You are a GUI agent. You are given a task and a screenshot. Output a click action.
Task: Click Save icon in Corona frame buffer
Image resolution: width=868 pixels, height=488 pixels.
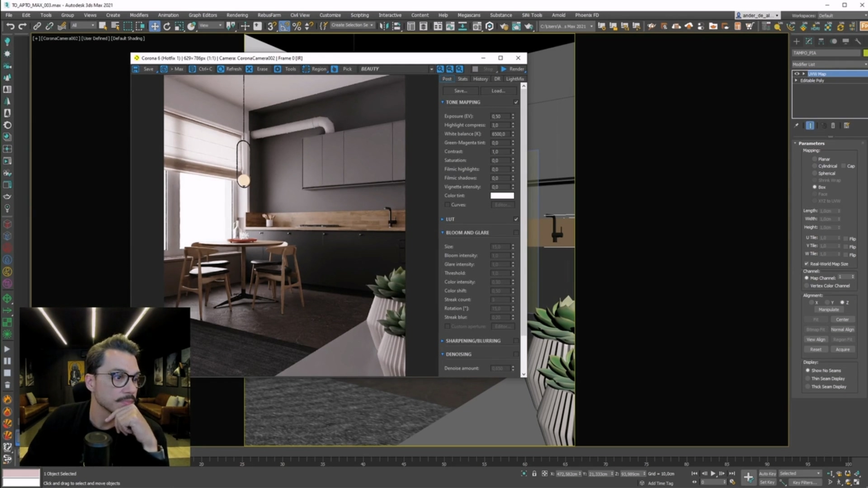coord(136,69)
